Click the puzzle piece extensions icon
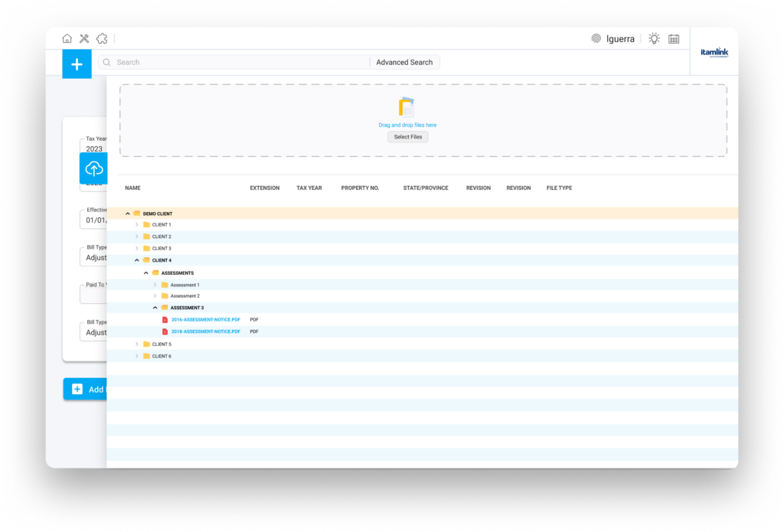784x532 pixels. click(x=102, y=38)
